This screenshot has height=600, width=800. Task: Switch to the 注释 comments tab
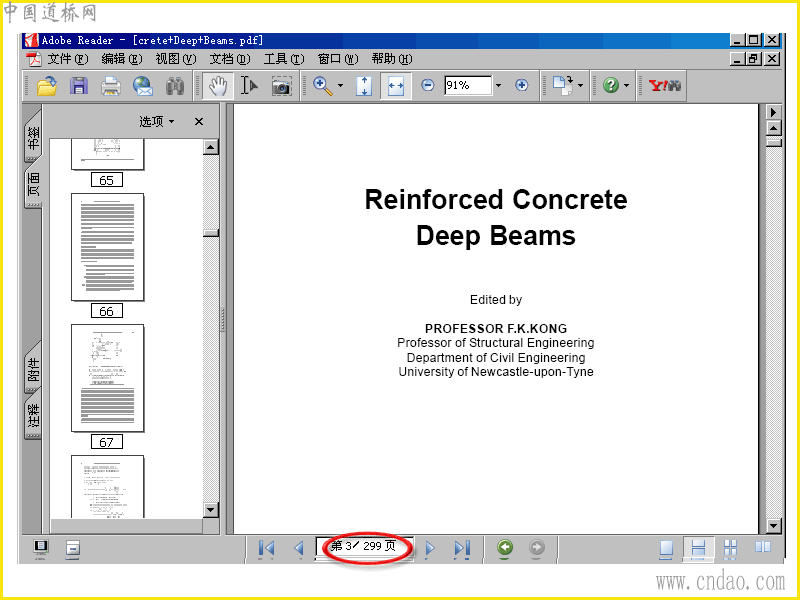click(x=33, y=415)
